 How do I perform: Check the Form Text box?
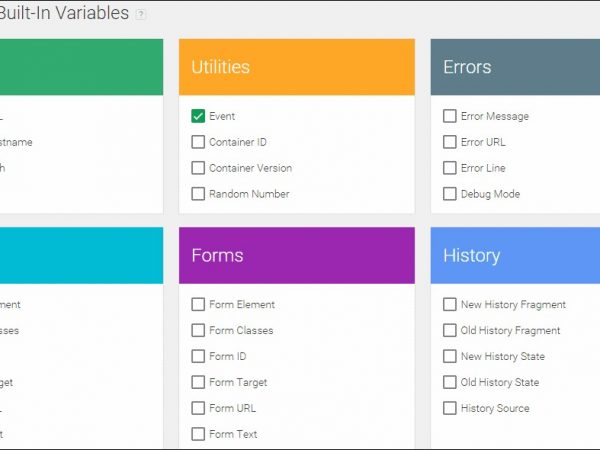click(x=198, y=434)
